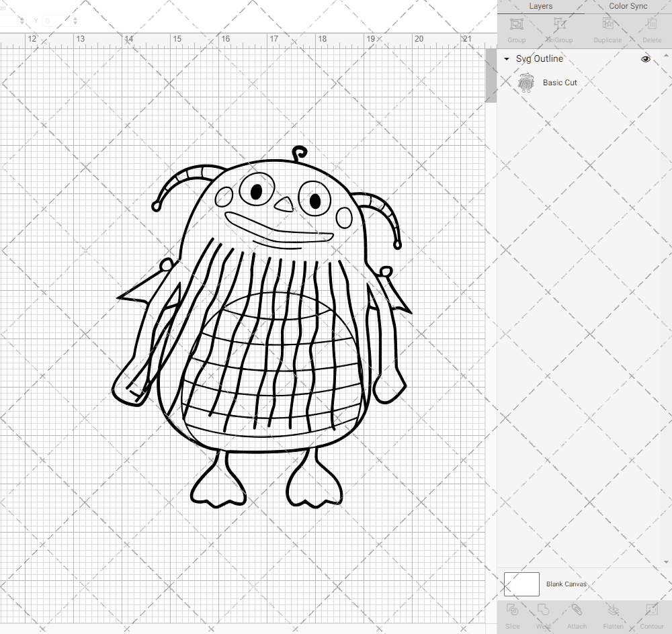672x634 pixels.
Task: Click the Y position stepper arrows
Action: 75,21
